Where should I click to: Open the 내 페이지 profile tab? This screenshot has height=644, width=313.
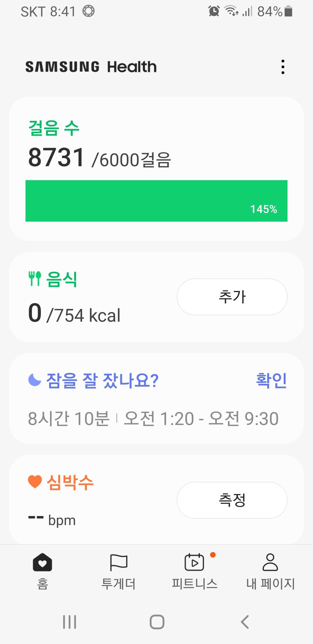coord(270,571)
